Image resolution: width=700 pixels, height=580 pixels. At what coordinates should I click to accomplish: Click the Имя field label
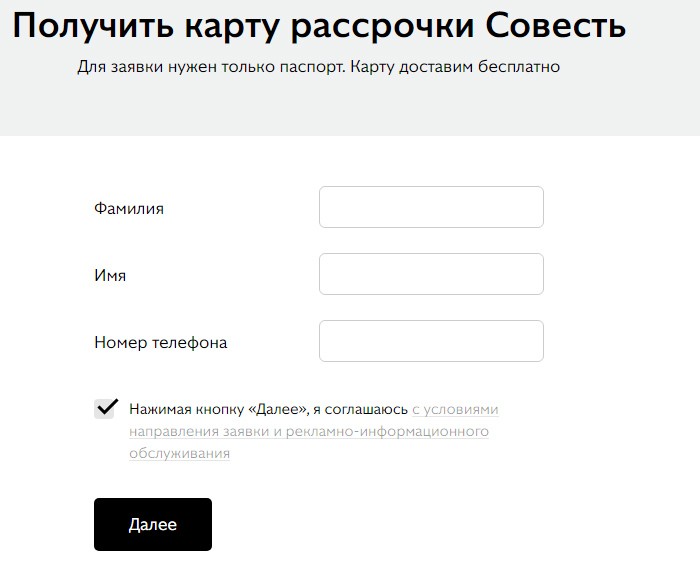click(x=110, y=275)
